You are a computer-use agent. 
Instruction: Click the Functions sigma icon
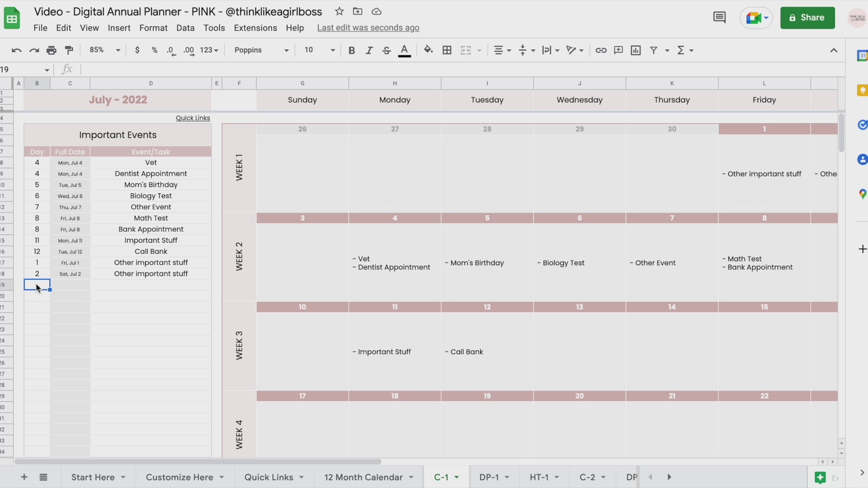pyautogui.click(x=683, y=50)
